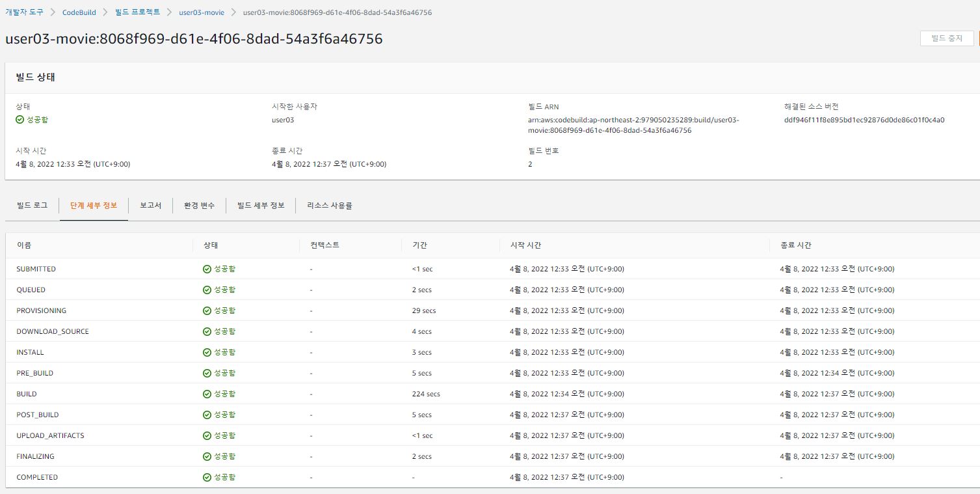Image resolution: width=980 pixels, height=494 pixels.
Task: Click the FINALIZING phase name
Action: click(x=36, y=456)
